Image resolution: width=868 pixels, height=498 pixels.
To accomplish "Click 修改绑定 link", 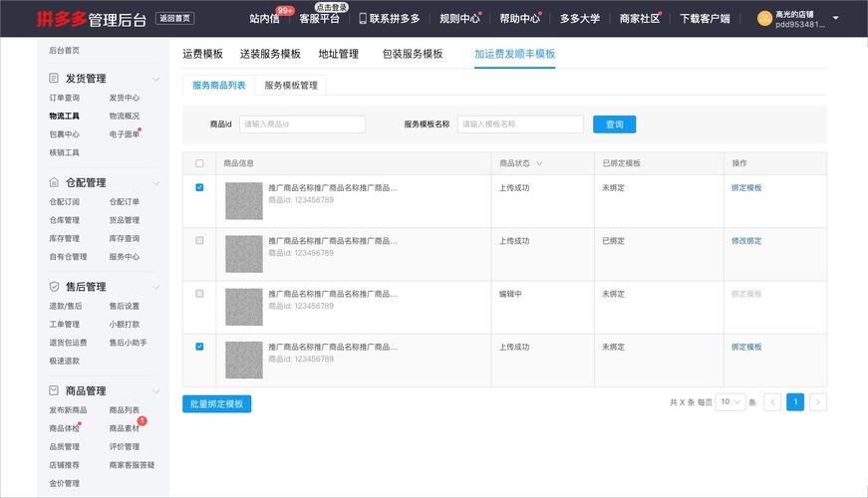I will 746,241.
